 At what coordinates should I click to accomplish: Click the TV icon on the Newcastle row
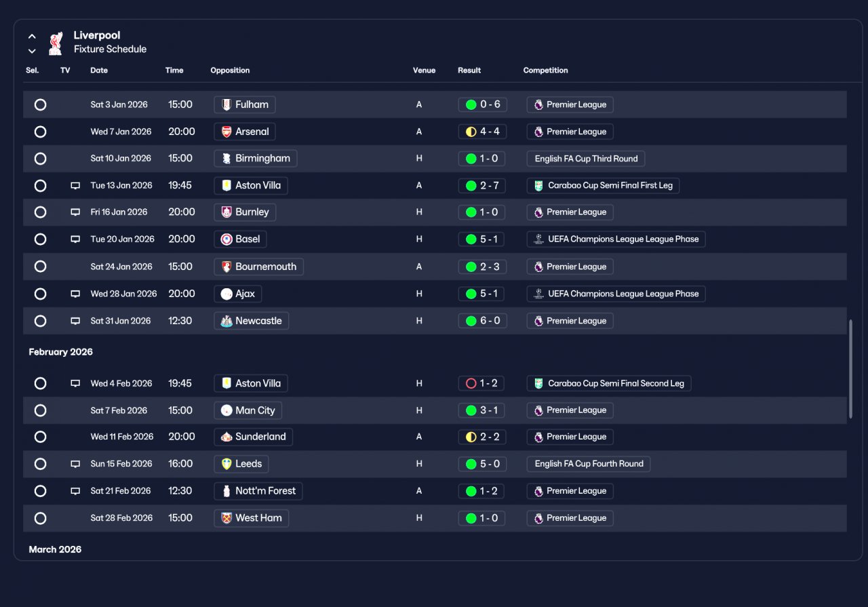pyautogui.click(x=75, y=321)
